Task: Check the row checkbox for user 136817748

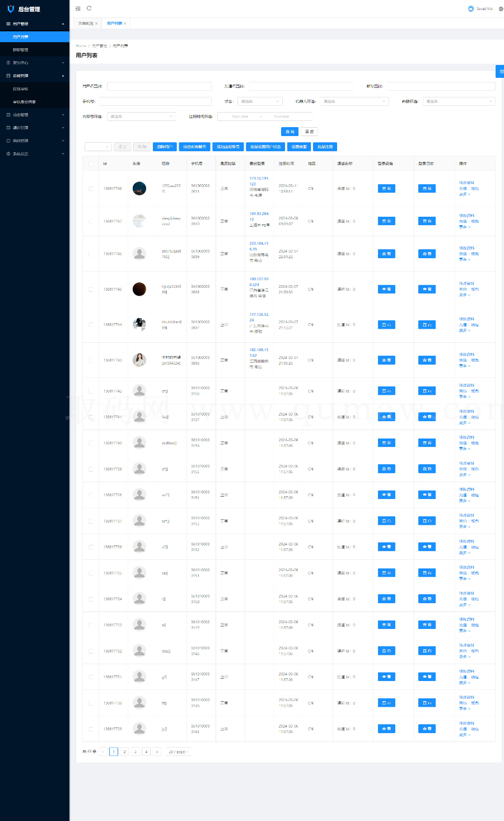Action: pos(91,189)
